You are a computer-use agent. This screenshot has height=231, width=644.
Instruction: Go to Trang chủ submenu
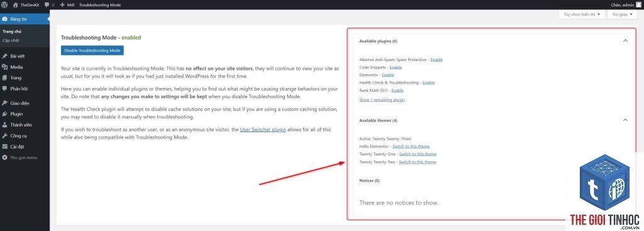click(x=11, y=31)
